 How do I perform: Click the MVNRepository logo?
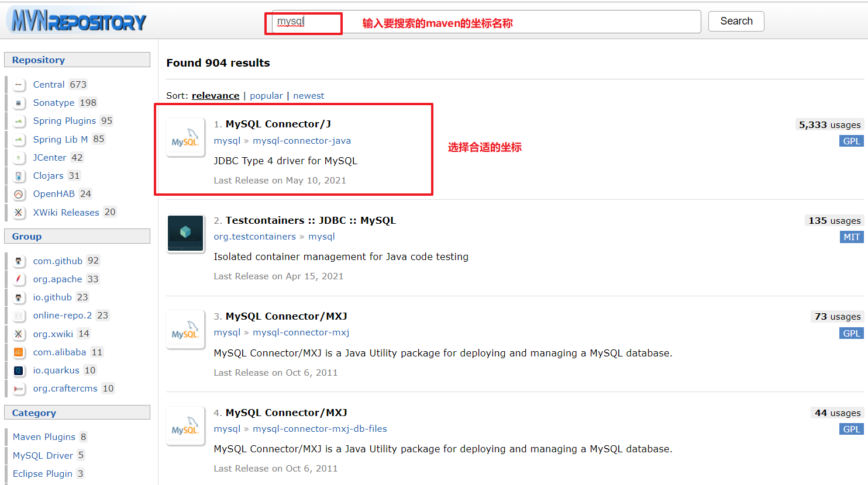click(x=78, y=22)
